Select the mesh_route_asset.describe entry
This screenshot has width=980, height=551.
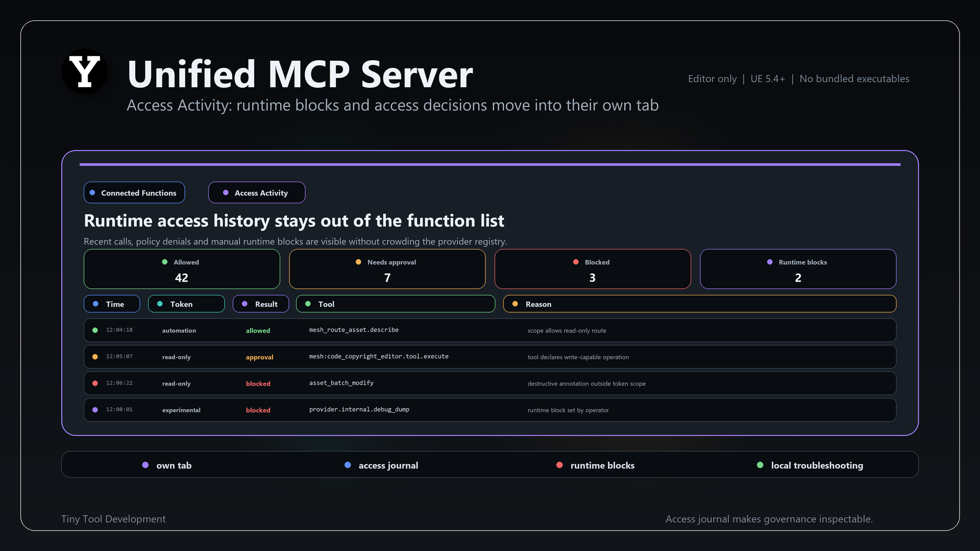(354, 330)
